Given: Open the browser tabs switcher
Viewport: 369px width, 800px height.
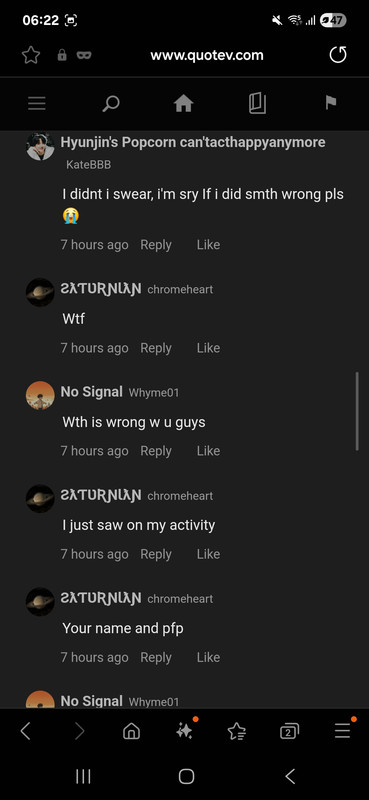Looking at the screenshot, I should pos(289,732).
